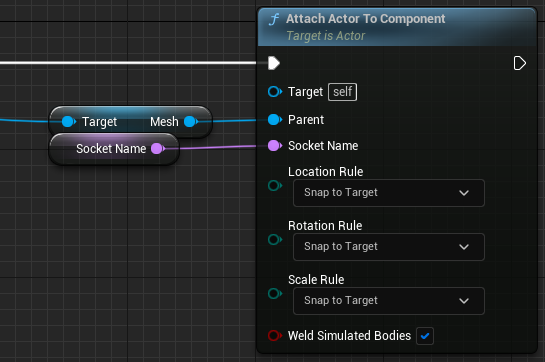Toggle the Weld Simulated Bodies checkbox

[425, 336]
